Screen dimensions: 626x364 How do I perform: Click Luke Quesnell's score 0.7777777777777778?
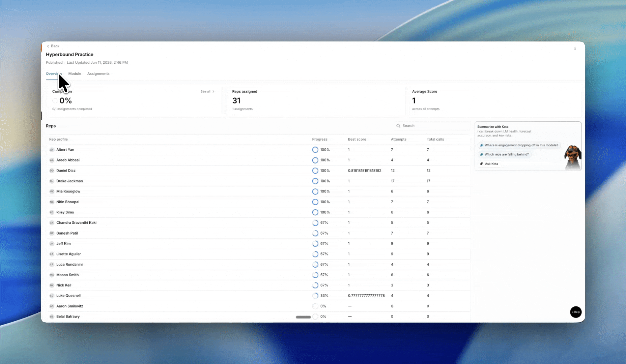366,296
